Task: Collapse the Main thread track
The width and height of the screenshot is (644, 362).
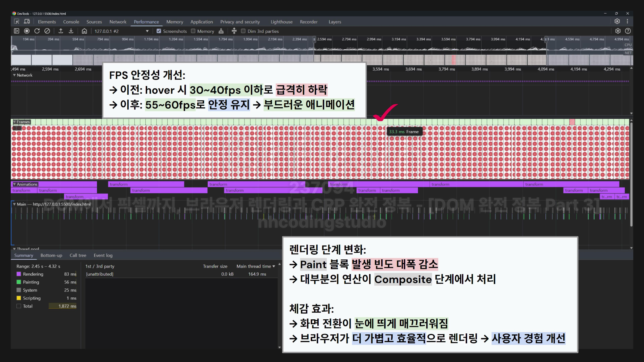Action: pyautogui.click(x=14, y=204)
